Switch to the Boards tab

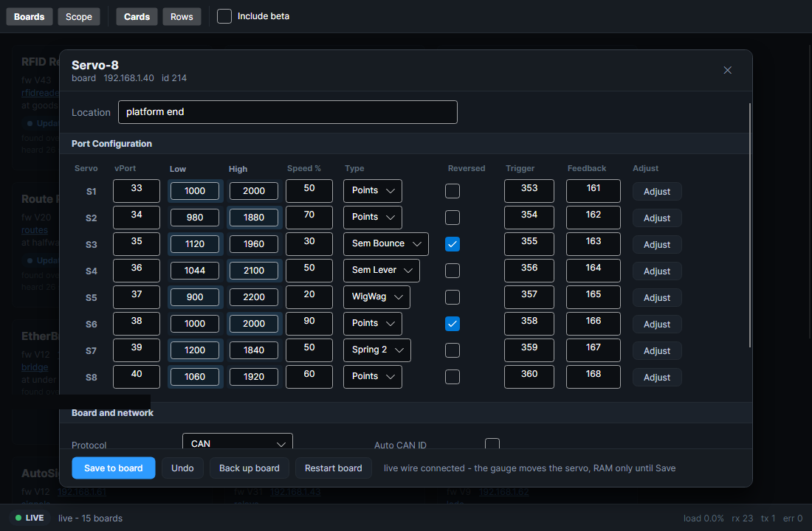[x=29, y=16]
